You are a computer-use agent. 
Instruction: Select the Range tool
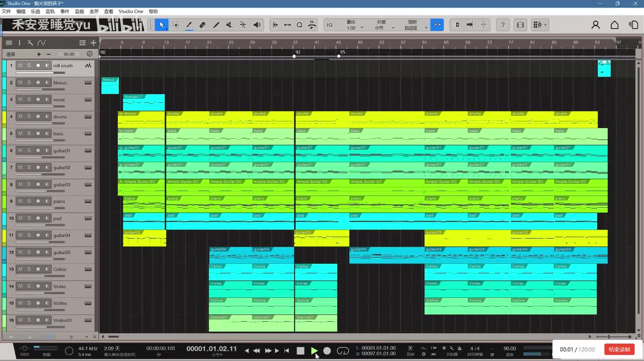tap(176, 25)
